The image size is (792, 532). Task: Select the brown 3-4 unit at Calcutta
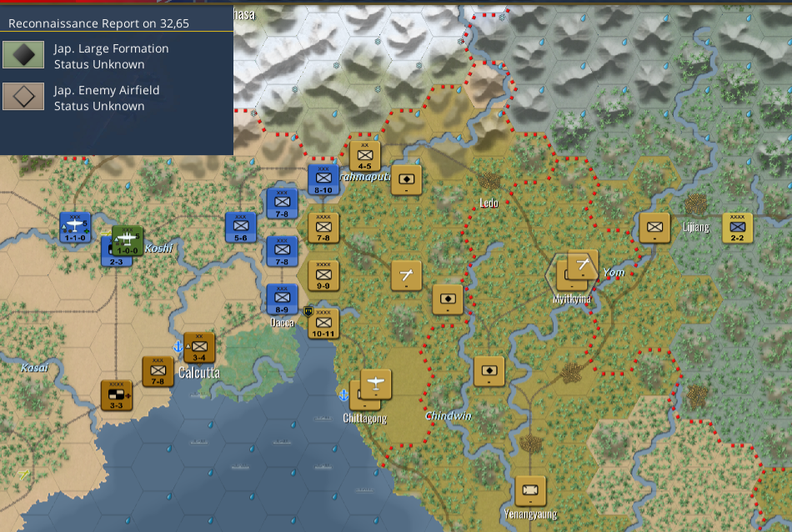tap(199, 348)
